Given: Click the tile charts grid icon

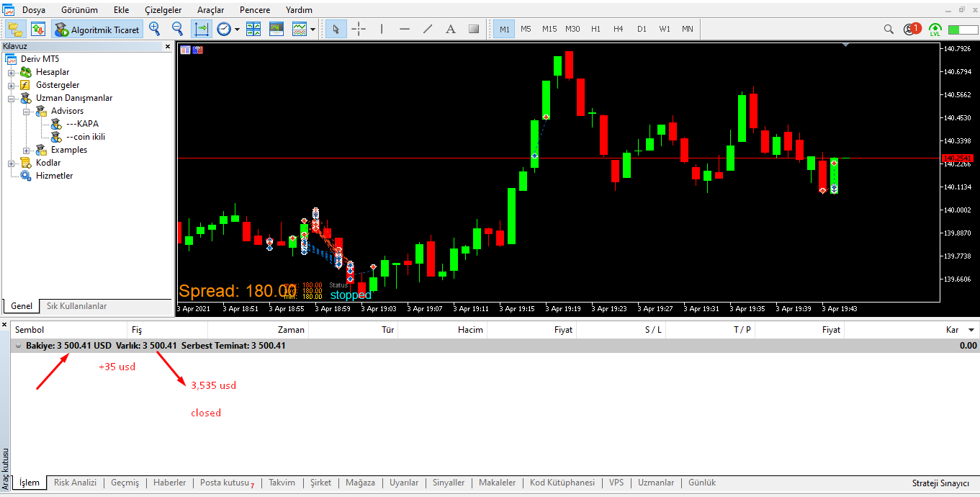Looking at the screenshot, I should pos(253,29).
